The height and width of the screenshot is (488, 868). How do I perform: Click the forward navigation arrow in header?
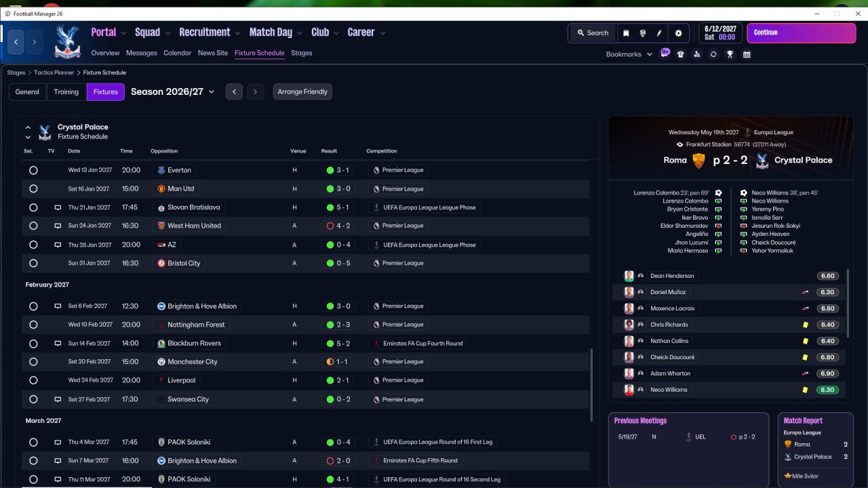click(x=34, y=42)
